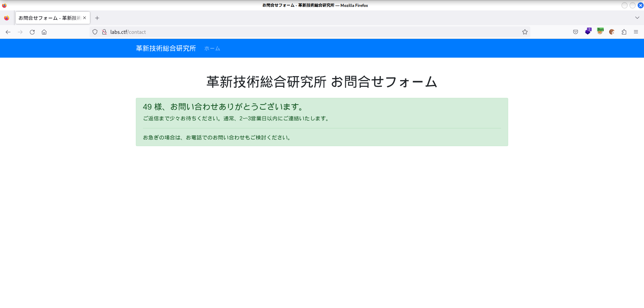Open the Firefox application menu
This screenshot has height=308, width=644.
(x=636, y=32)
